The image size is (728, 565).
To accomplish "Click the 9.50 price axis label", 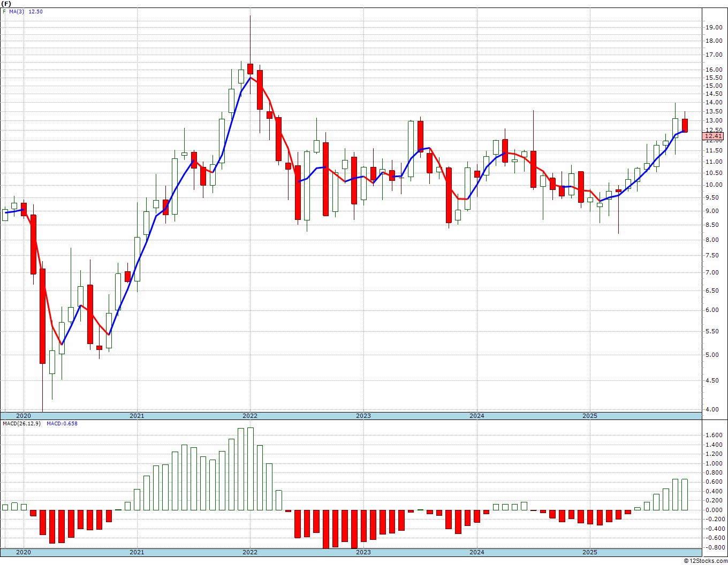I will 712,198.
